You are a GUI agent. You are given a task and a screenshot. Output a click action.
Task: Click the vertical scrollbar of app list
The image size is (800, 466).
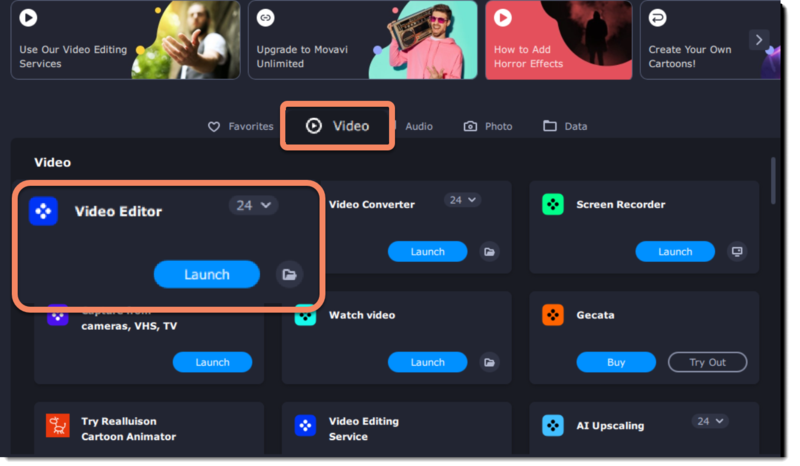tap(773, 181)
